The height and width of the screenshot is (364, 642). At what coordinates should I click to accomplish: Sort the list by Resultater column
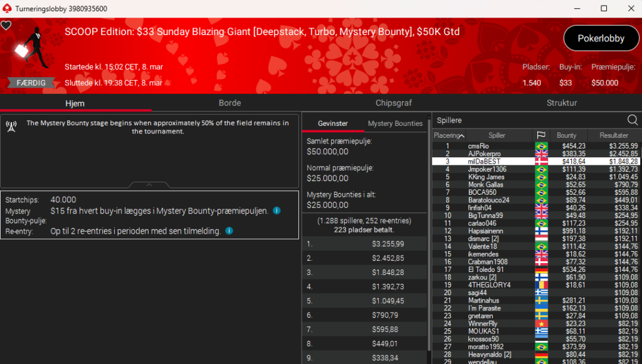click(613, 135)
